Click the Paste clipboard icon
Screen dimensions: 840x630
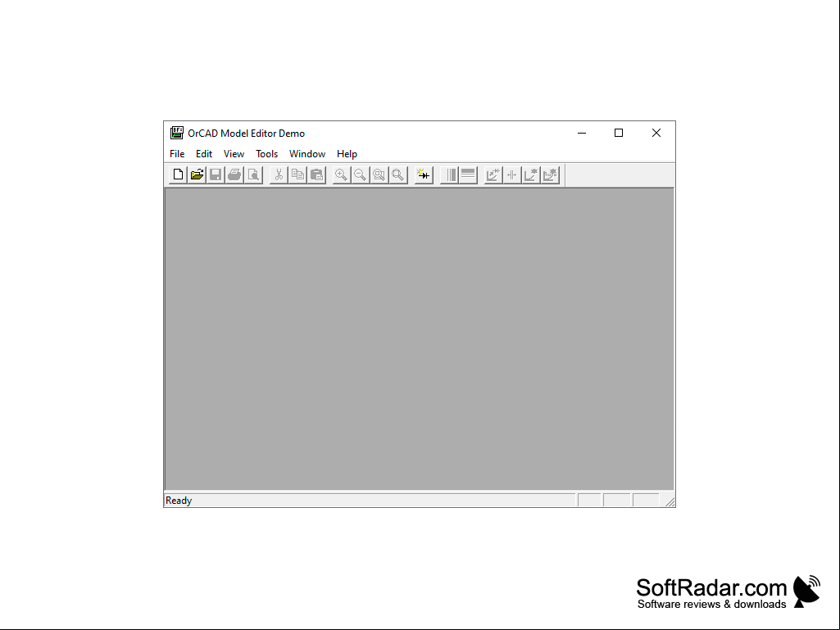316,174
